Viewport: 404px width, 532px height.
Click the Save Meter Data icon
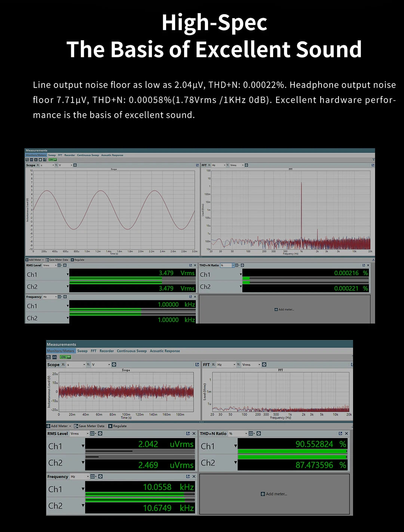tap(46, 260)
